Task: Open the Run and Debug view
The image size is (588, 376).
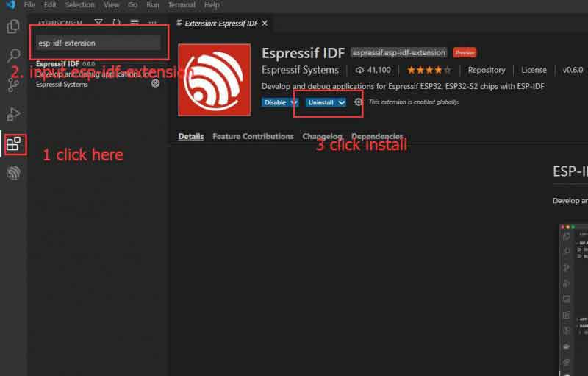Action: pos(13,114)
